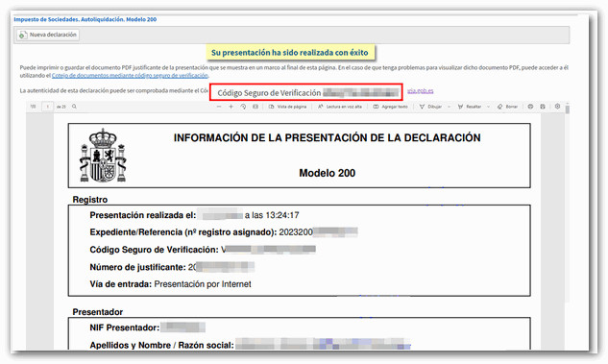
Task: Select the PDF page number field
Action: click(47, 107)
